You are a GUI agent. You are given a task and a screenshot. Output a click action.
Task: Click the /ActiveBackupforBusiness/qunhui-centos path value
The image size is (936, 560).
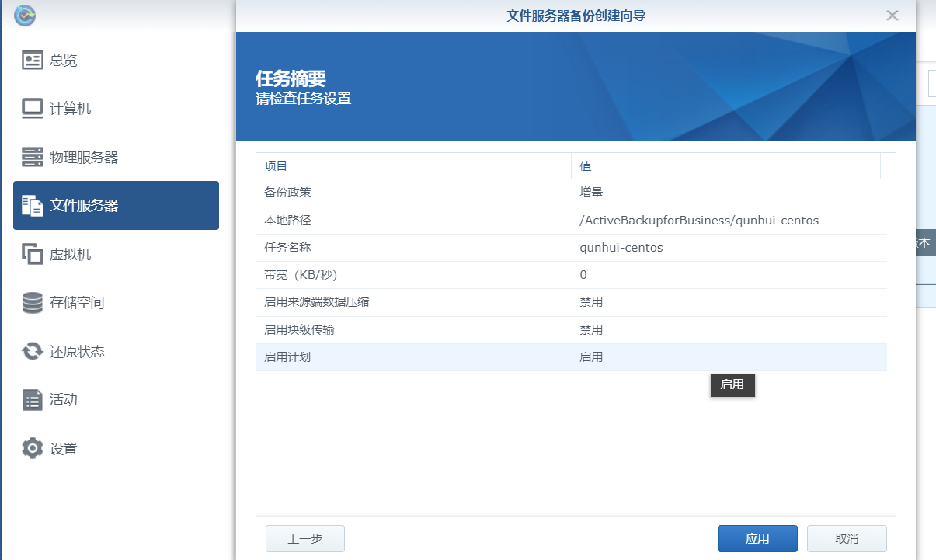point(699,221)
